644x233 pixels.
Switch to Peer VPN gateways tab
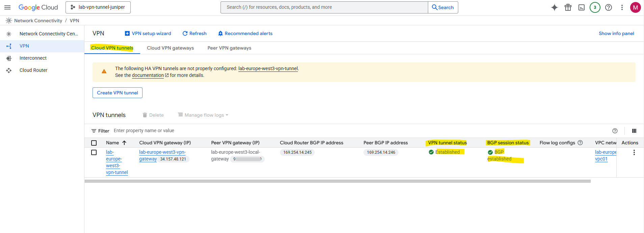pos(229,48)
